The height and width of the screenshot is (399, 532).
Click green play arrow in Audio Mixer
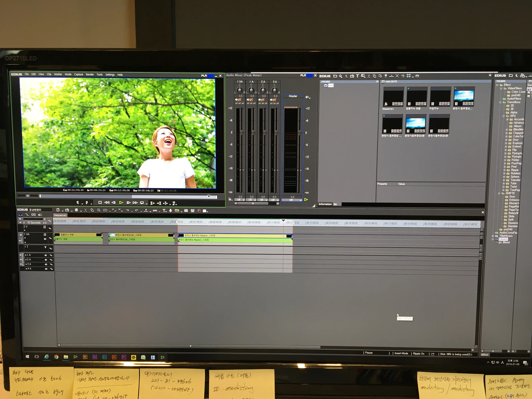tap(306, 200)
